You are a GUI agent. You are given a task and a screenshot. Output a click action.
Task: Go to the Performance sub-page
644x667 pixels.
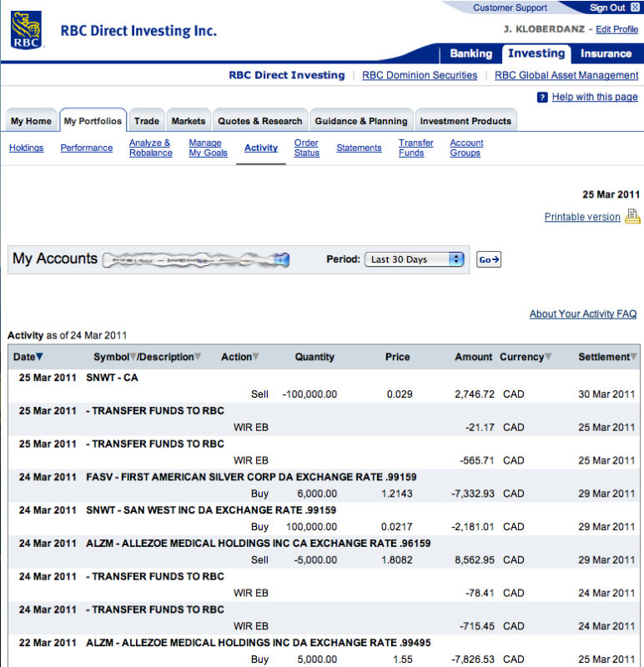pos(87,148)
